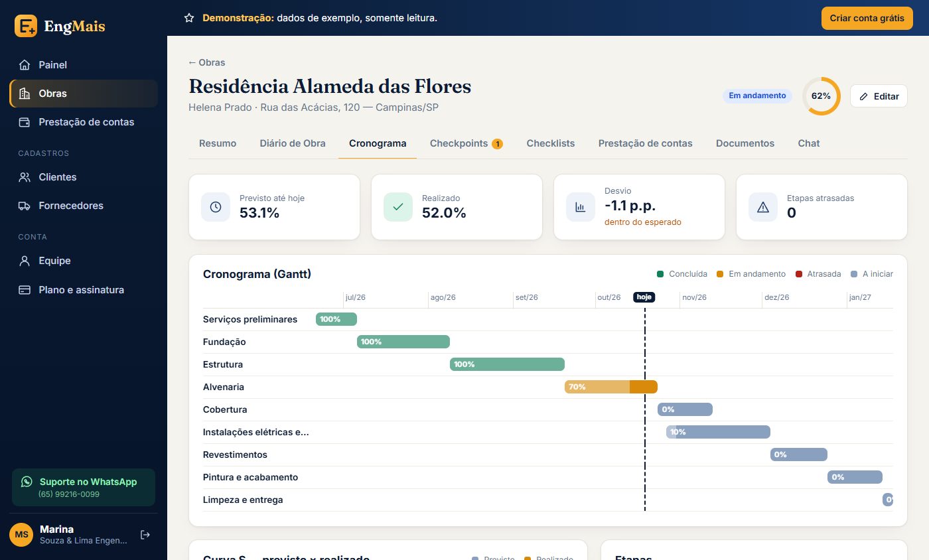929x560 pixels.
Task: Click the 62% progress ring
Action: [822, 96]
